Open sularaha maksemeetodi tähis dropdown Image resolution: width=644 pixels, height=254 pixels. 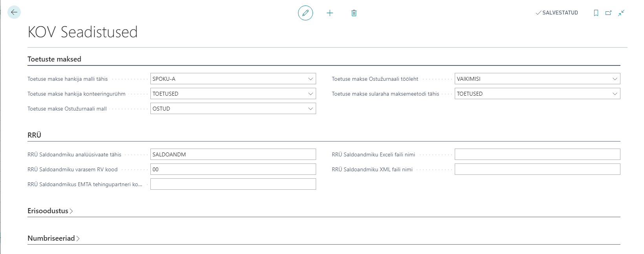click(x=615, y=94)
